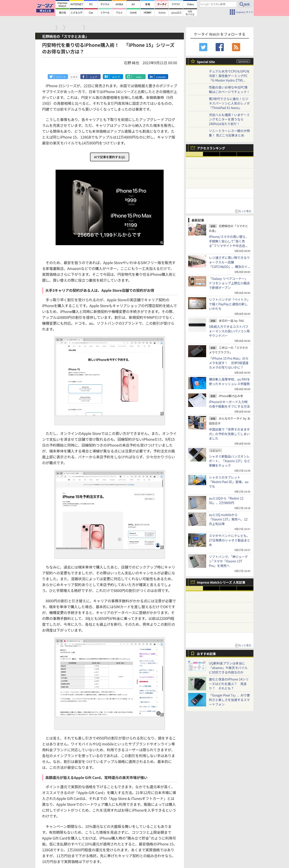This screenshot has width=289, height=868.
Task: Open デジカメ nav tab
Action: tap(105, 4)
